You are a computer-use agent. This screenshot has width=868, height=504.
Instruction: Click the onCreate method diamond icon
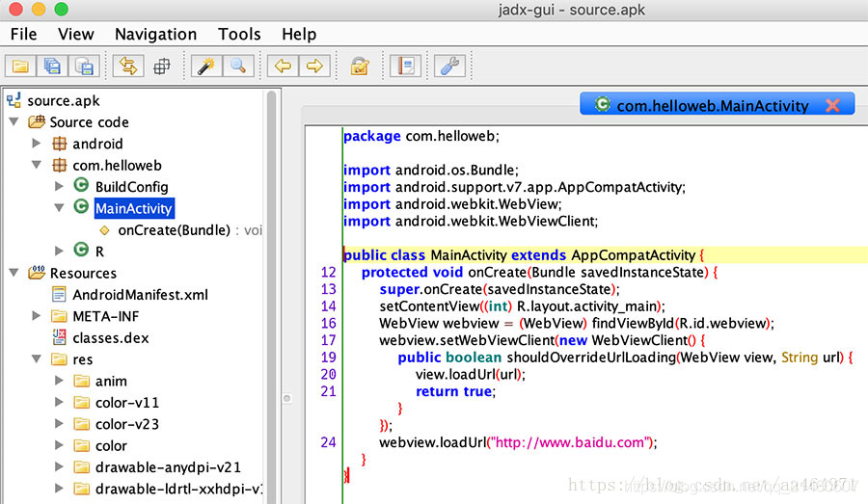(104, 230)
